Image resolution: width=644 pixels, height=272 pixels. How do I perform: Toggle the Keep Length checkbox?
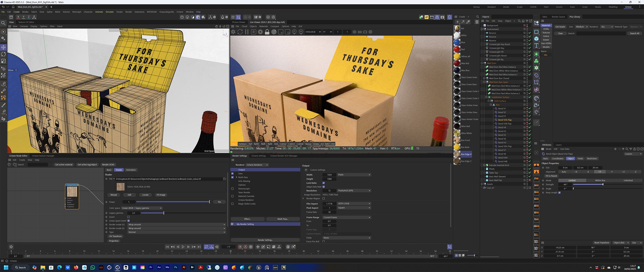559,193
